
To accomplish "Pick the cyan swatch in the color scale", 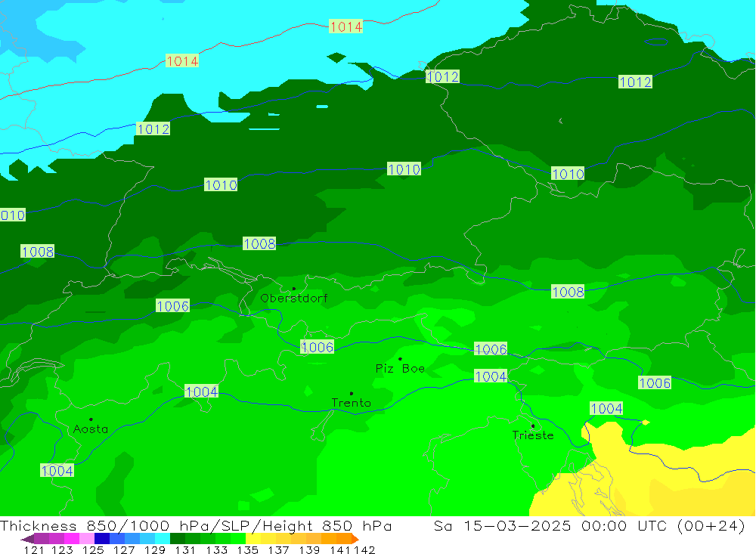I will pos(163,539).
